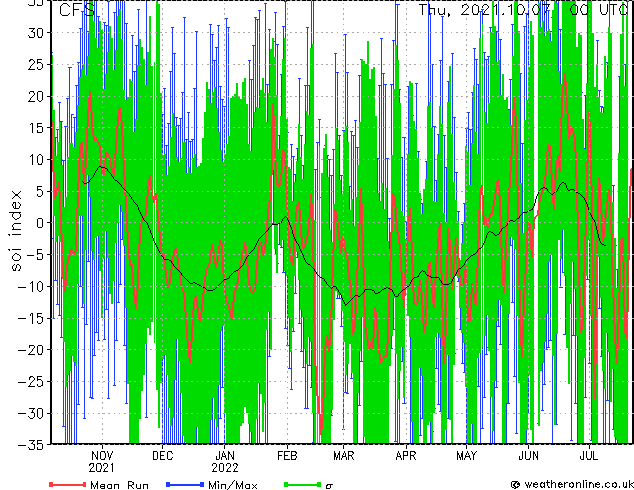Click the 'DEC' x-axis month label
Screen dimensions: 634x490
(x=163, y=456)
